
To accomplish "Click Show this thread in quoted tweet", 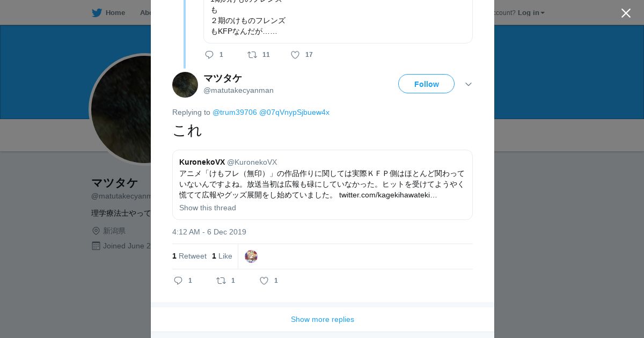I will (x=208, y=208).
